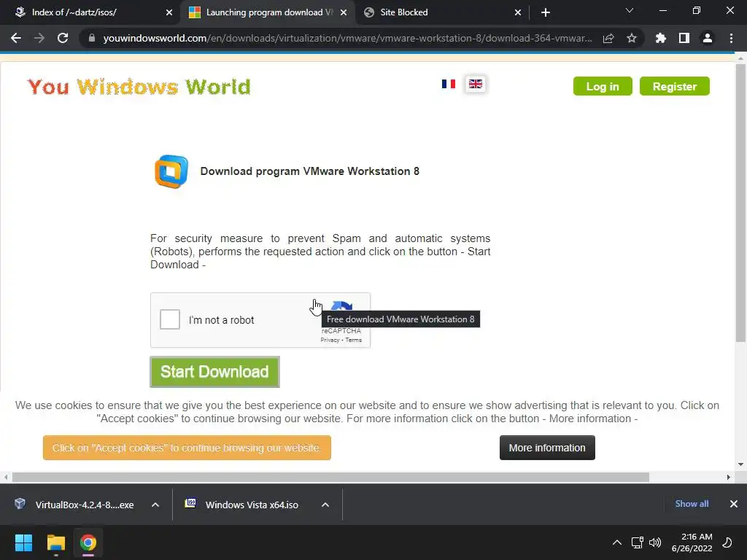Click the scroll down arrow
This screenshot has height=560, width=747.
point(740,464)
